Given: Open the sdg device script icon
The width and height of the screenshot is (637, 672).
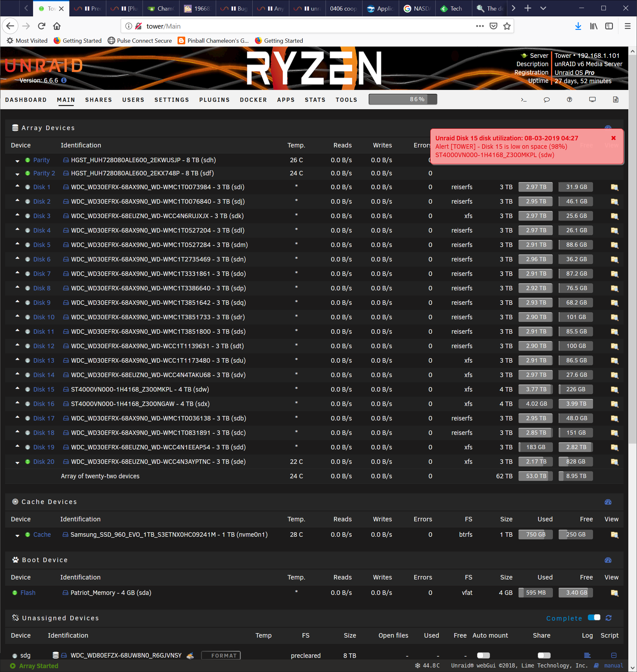Looking at the screenshot, I should (x=614, y=655).
